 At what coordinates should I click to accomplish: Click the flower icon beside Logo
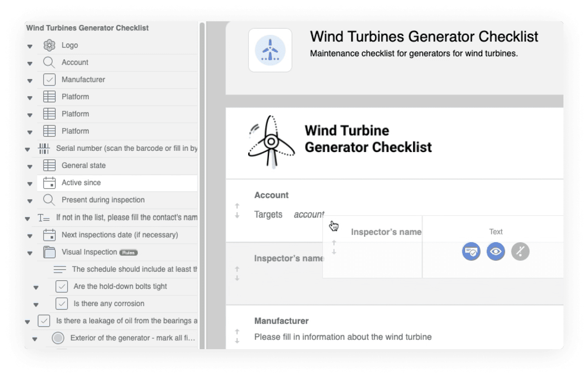[49, 45]
